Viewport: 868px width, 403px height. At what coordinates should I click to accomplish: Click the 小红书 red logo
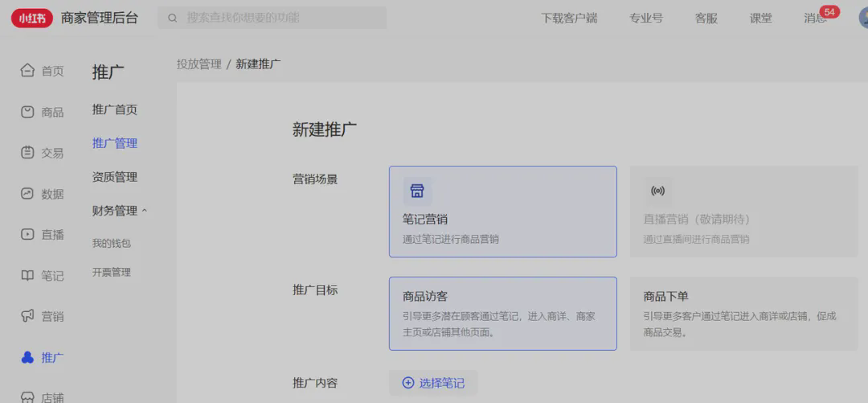(x=31, y=19)
